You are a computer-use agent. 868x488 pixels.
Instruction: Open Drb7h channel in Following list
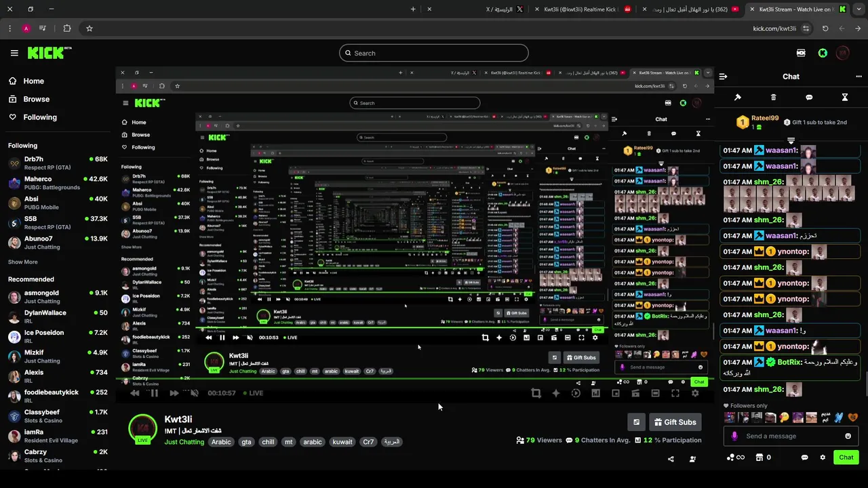(58, 163)
